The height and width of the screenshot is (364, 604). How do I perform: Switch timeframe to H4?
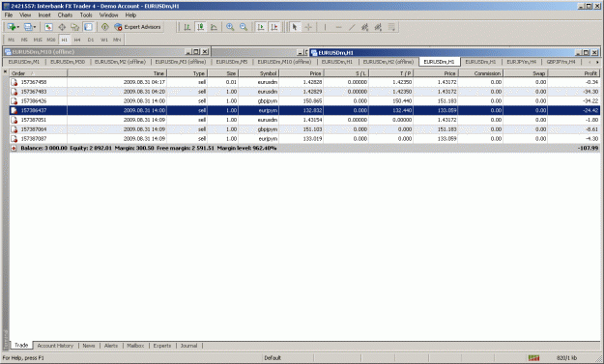click(77, 40)
